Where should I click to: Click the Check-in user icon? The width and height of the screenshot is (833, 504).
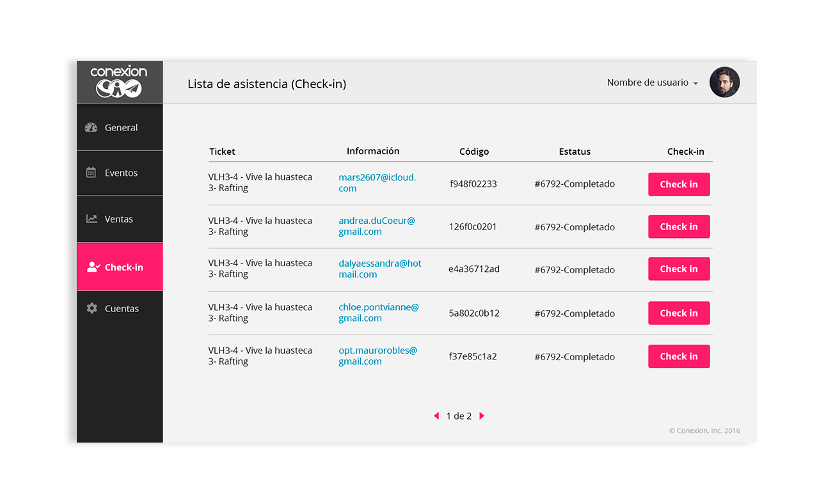coord(93,267)
